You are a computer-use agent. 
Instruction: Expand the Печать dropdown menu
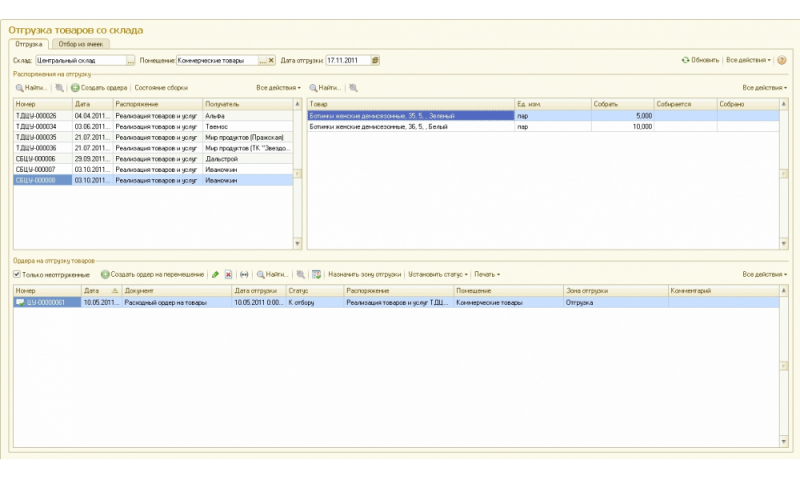tap(487, 274)
